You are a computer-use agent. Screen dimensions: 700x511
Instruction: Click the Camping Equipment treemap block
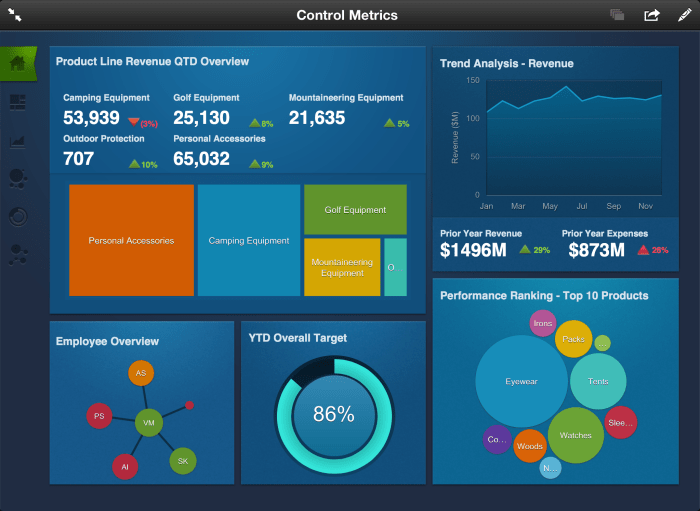tap(249, 240)
